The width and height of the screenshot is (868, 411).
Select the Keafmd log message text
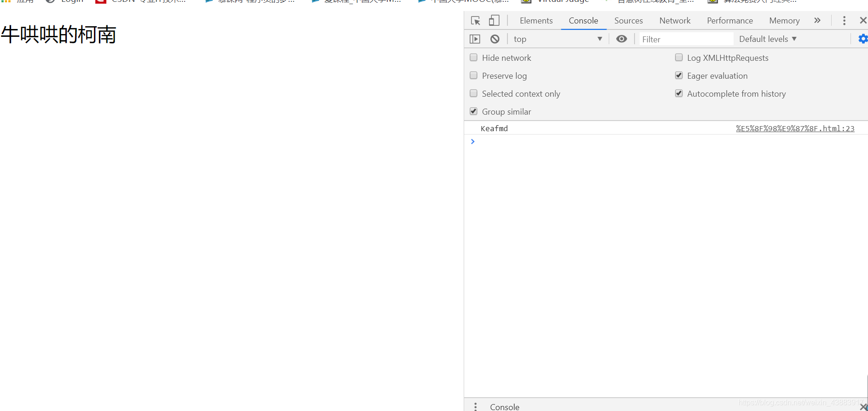(494, 128)
